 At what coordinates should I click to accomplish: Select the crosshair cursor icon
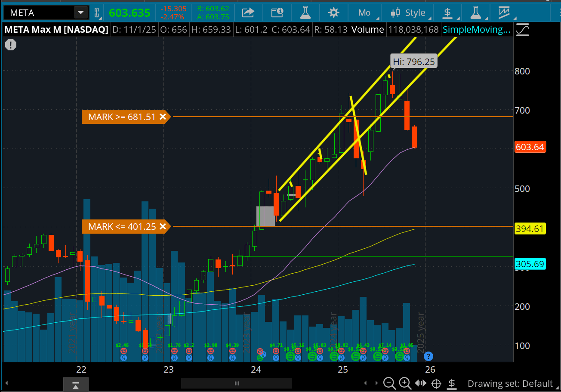pos(436,383)
